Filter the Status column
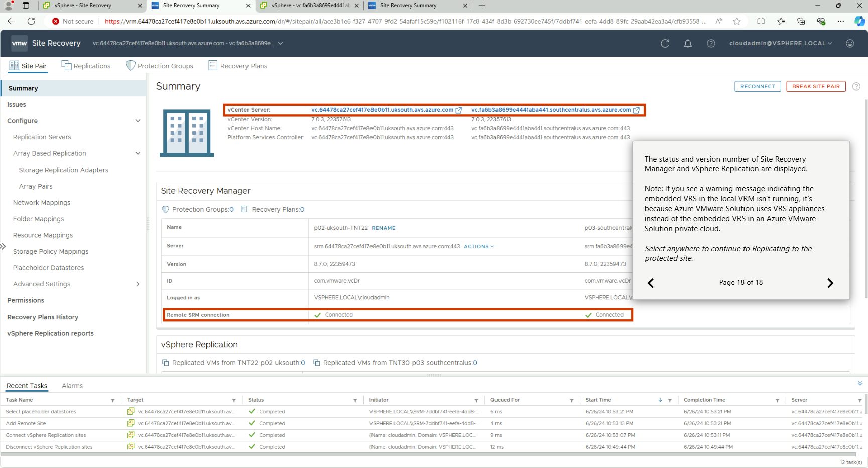The width and height of the screenshot is (868, 468). [355, 400]
